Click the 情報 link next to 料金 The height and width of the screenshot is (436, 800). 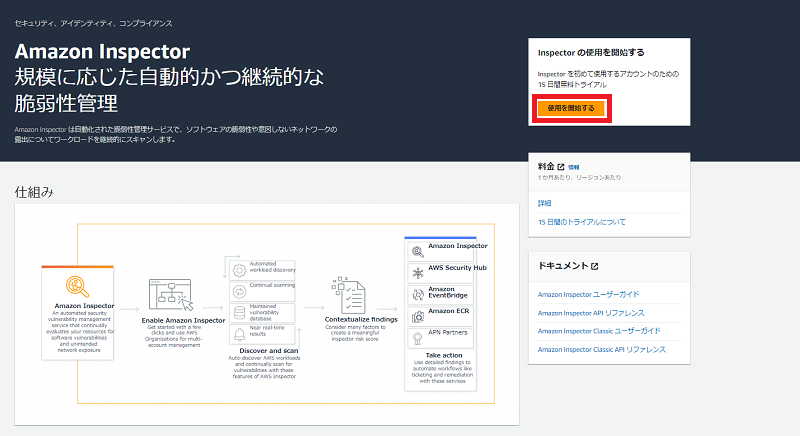point(573,167)
